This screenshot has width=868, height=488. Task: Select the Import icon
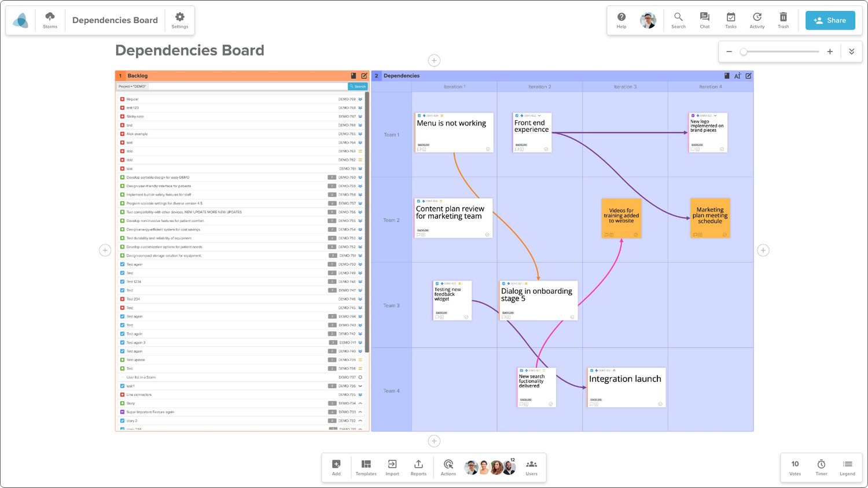(392, 467)
